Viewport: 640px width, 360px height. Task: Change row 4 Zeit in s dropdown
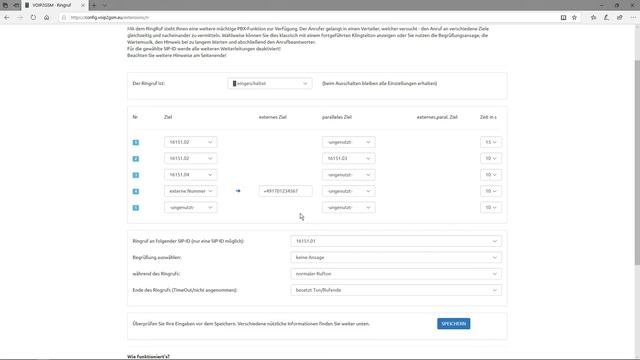pyautogui.click(x=491, y=191)
